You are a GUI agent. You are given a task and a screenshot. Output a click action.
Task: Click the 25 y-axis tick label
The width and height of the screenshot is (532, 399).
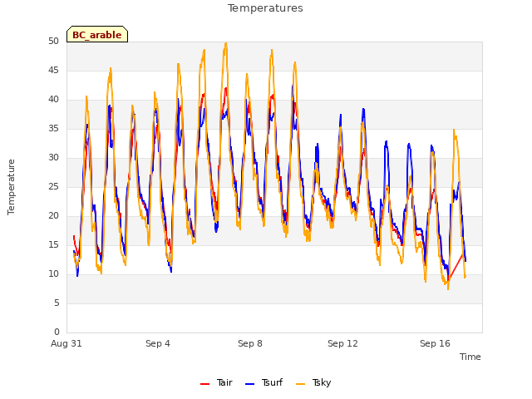point(53,186)
